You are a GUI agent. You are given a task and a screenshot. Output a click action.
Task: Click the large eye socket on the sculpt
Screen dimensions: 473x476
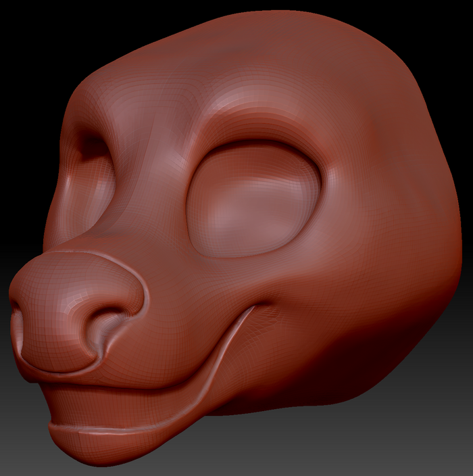pos(254,199)
